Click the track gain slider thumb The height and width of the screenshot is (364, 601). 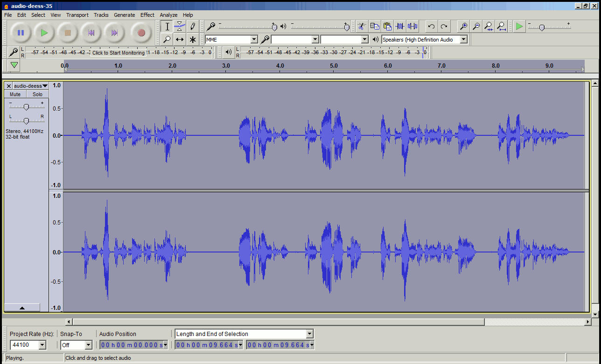pyautogui.click(x=26, y=107)
